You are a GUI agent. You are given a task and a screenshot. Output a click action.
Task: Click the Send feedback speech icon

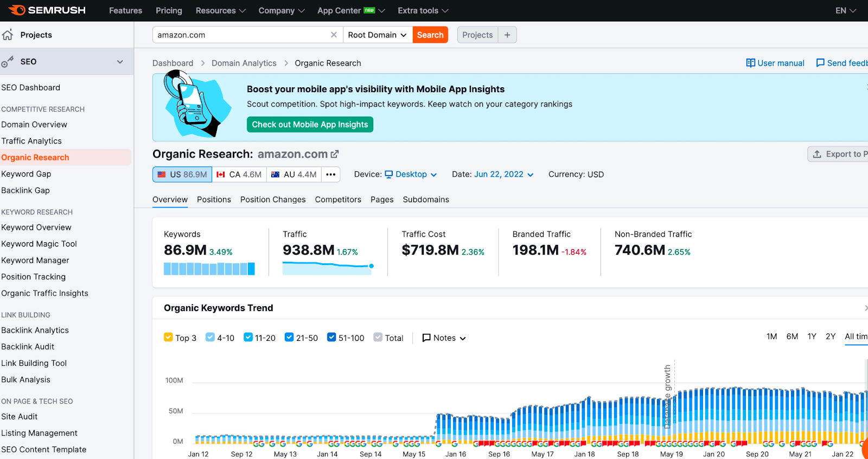820,63
